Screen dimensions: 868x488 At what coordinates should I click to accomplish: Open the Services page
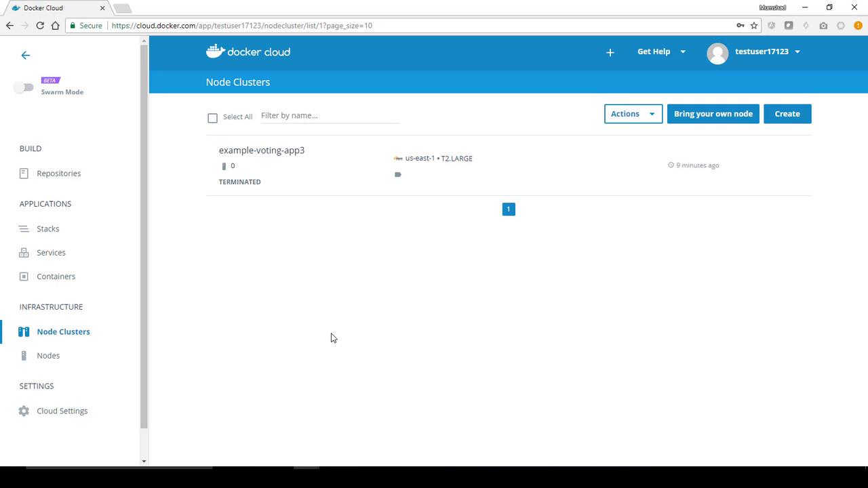coord(51,253)
